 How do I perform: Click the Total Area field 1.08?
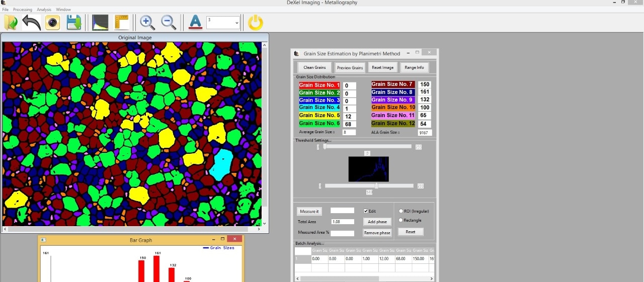(342, 221)
